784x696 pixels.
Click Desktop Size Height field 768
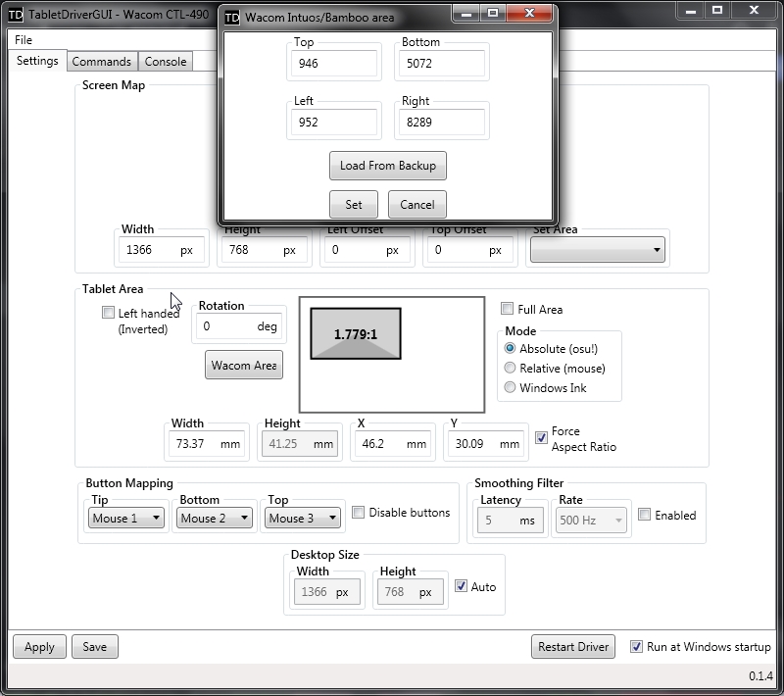point(411,592)
